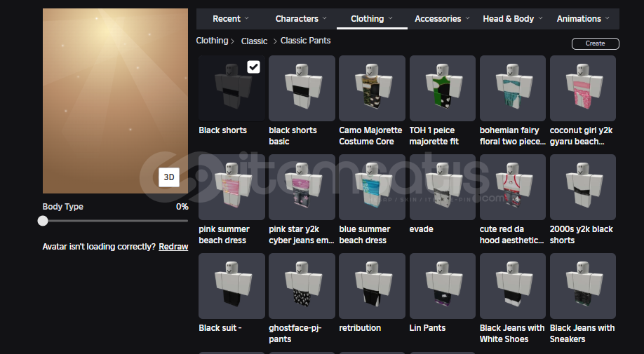Click the Black shorts item name

222,130
